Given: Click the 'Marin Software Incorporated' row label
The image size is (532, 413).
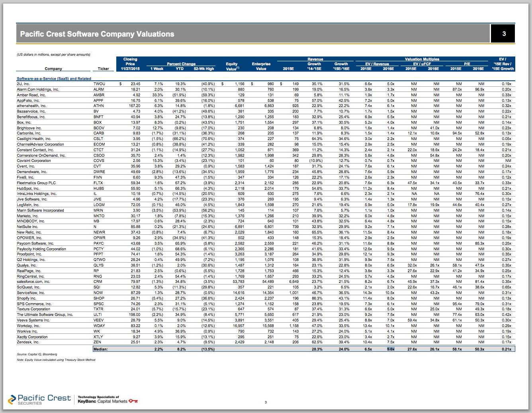Looking at the screenshot, I should pyautogui.click(x=40, y=210).
